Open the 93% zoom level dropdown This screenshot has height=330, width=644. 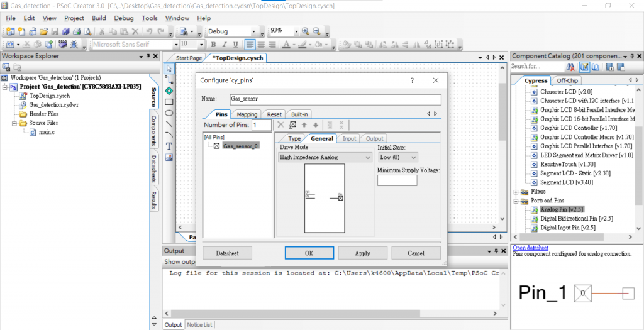pyautogui.click(x=296, y=31)
